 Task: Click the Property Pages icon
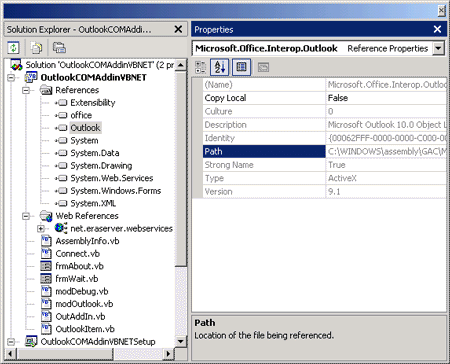point(263,67)
